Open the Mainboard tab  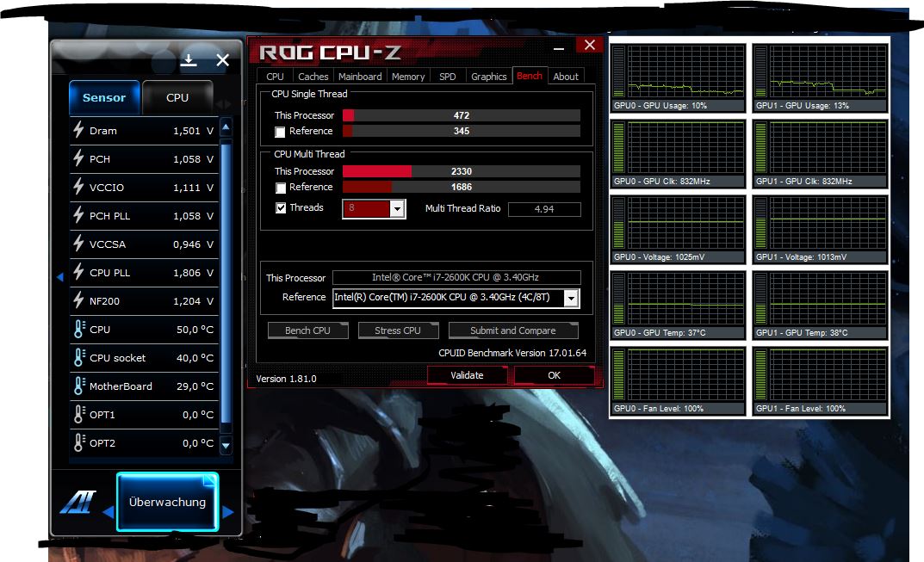point(360,77)
